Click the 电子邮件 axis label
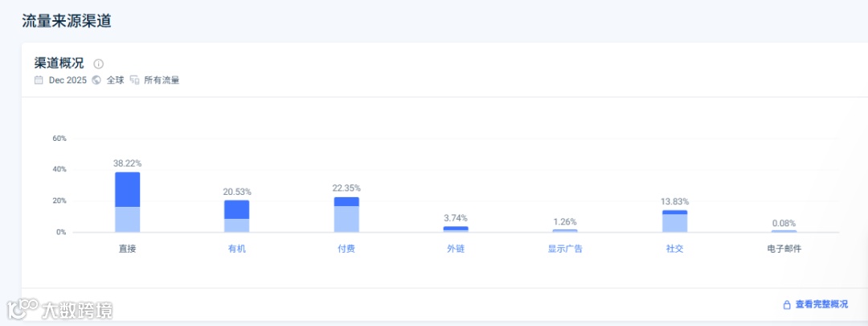Image resolution: width=868 pixels, height=326 pixels. 784,249
